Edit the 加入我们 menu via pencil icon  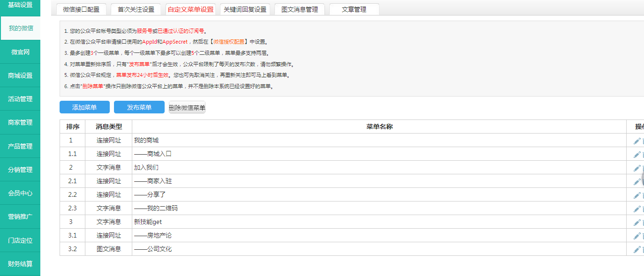coord(636,168)
